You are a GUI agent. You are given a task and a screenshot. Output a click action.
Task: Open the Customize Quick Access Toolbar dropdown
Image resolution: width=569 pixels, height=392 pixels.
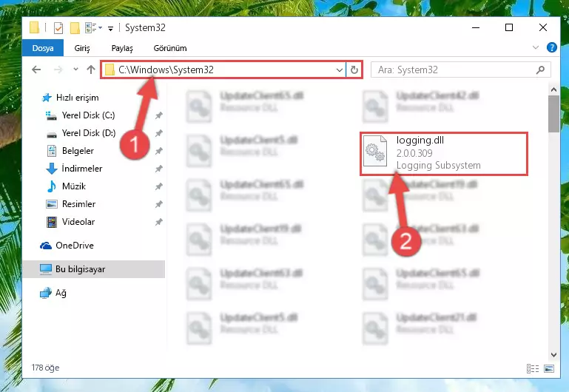point(110,28)
